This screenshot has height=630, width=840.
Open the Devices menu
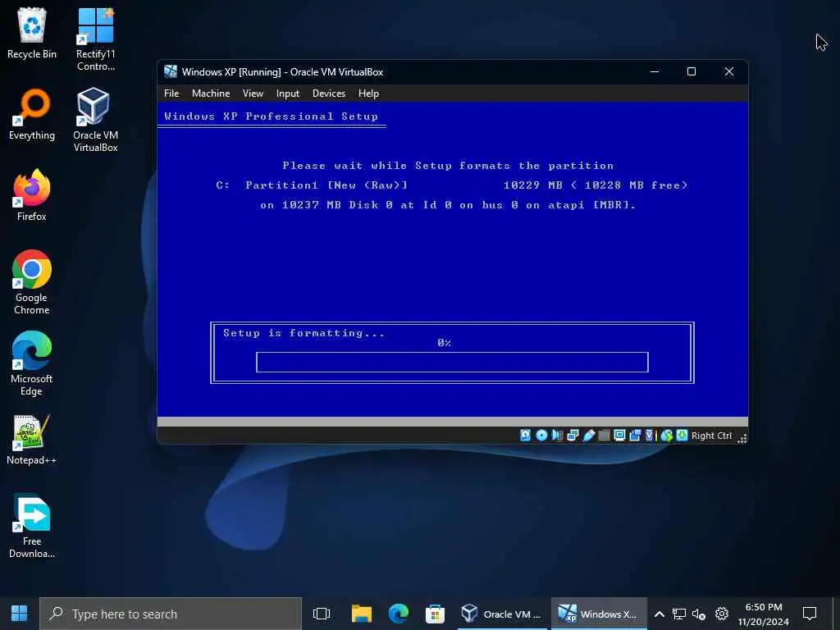(x=329, y=94)
